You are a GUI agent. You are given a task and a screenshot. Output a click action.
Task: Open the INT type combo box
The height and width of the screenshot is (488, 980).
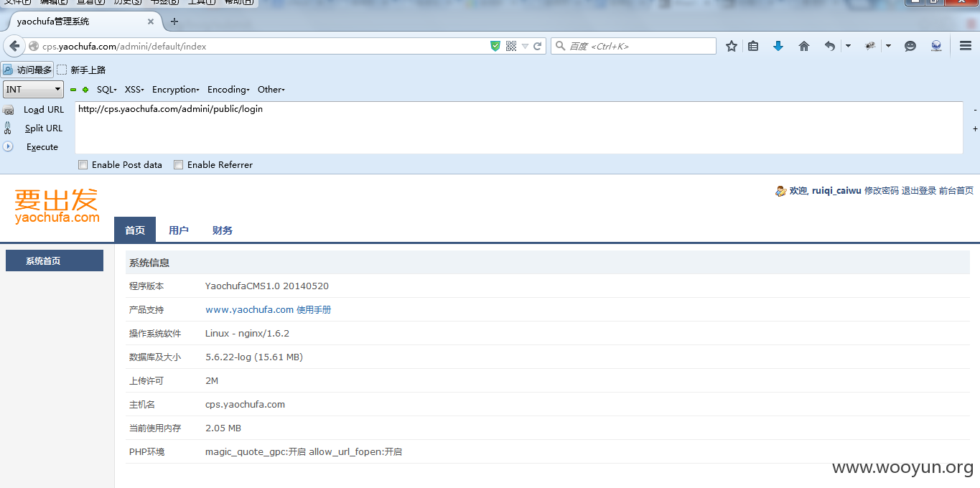pyautogui.click(x=34, y=90)
